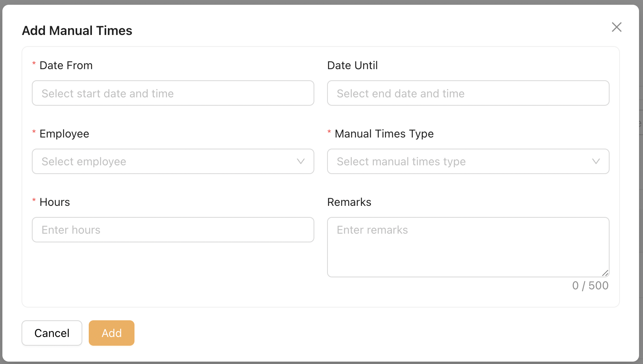Click the Hours field label
This screenshot has height=364, width=643.
coord(55,202)
